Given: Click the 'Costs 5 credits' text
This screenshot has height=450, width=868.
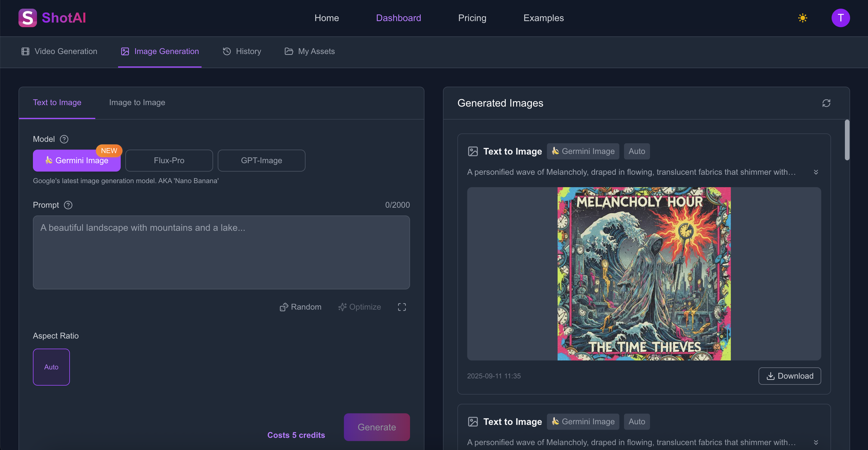Looking at the screenshot, I should 296,435.
